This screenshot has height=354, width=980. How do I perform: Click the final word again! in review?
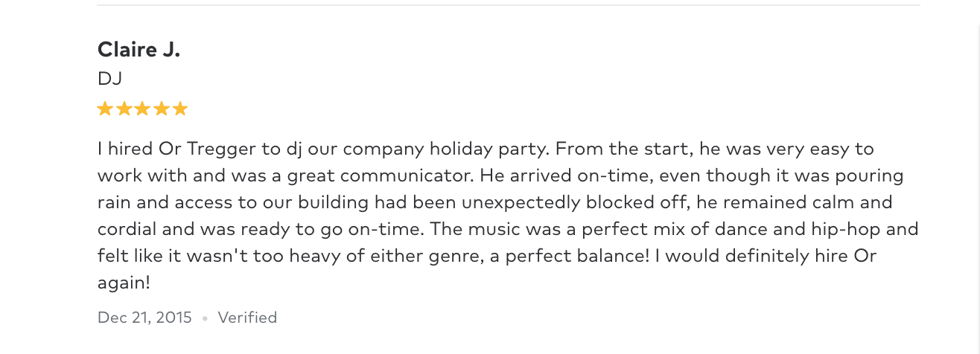[x=124, y=284]
